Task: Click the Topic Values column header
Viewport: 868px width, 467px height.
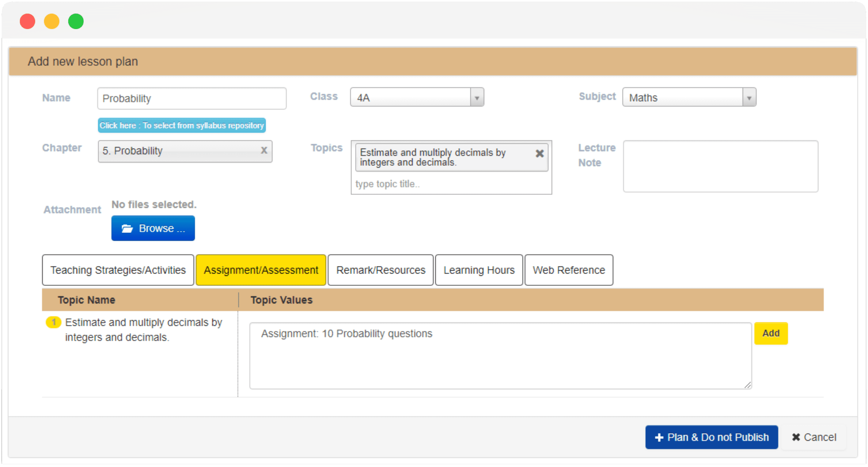Action: [281, 300]
